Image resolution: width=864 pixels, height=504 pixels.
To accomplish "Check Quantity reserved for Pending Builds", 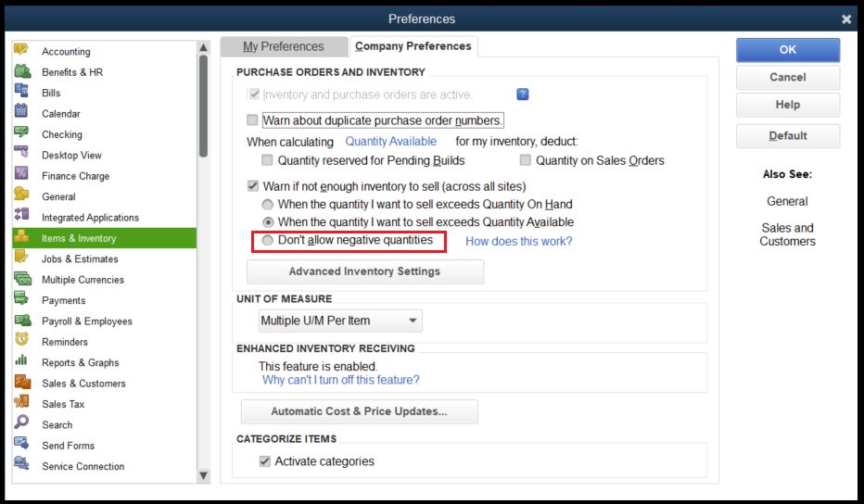I will tap(267, 160).
